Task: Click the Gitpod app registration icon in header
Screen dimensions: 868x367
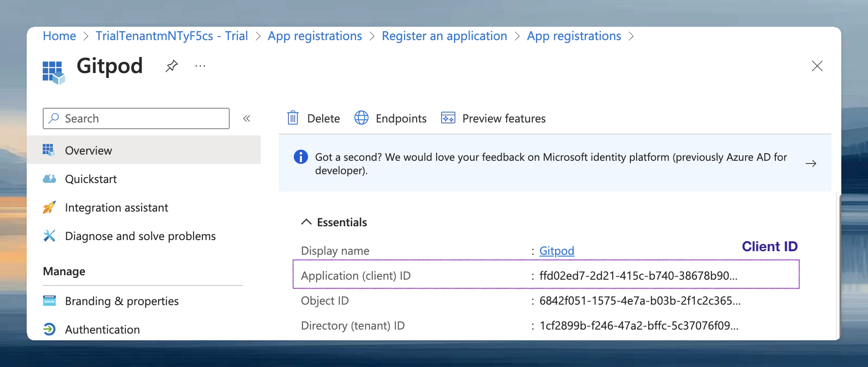Action: point(53,73)
